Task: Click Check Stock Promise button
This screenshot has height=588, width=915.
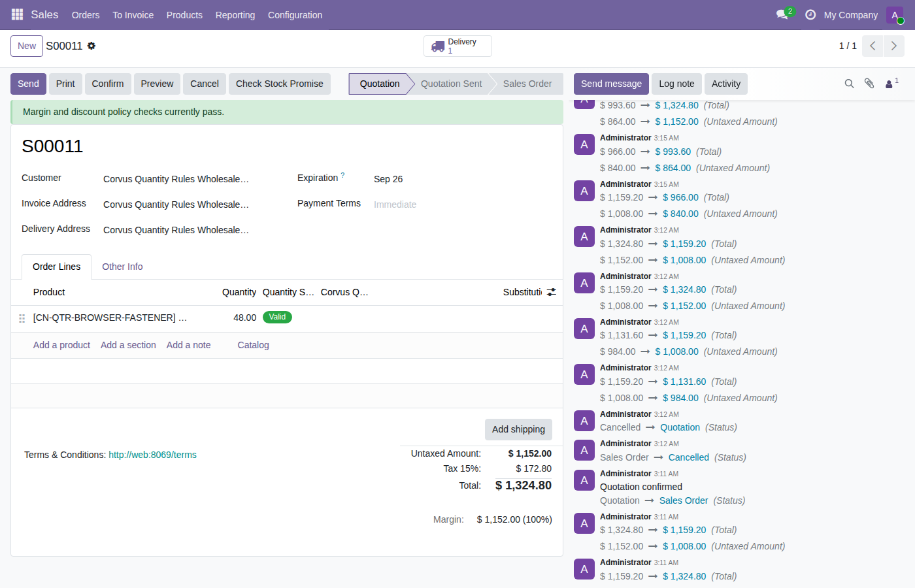Action: point(280,84)
